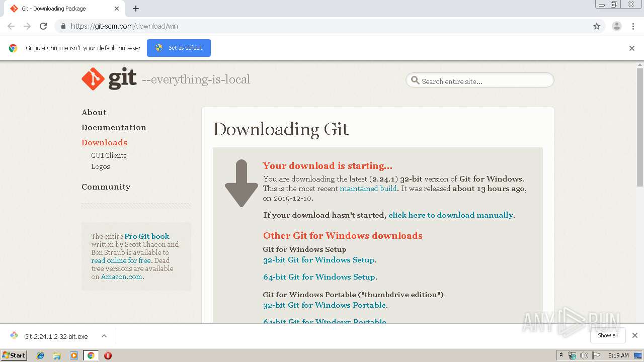
Task: Bookmark this page with the star icon
Action: pos(597,26)
